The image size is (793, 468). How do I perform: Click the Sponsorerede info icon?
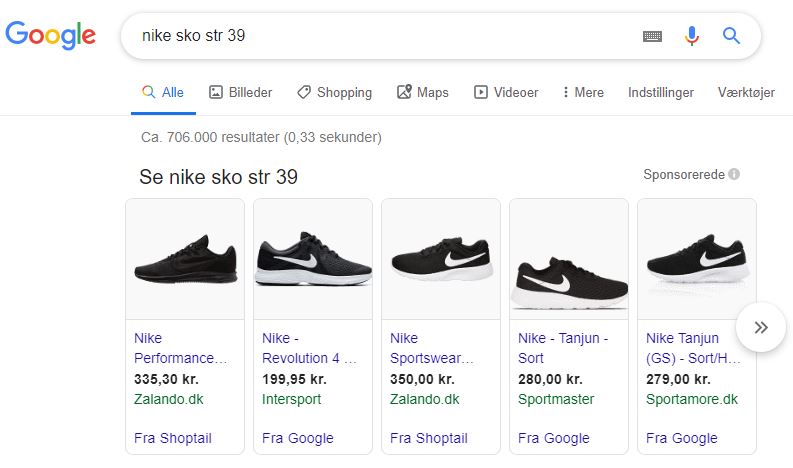coord(734,174)
